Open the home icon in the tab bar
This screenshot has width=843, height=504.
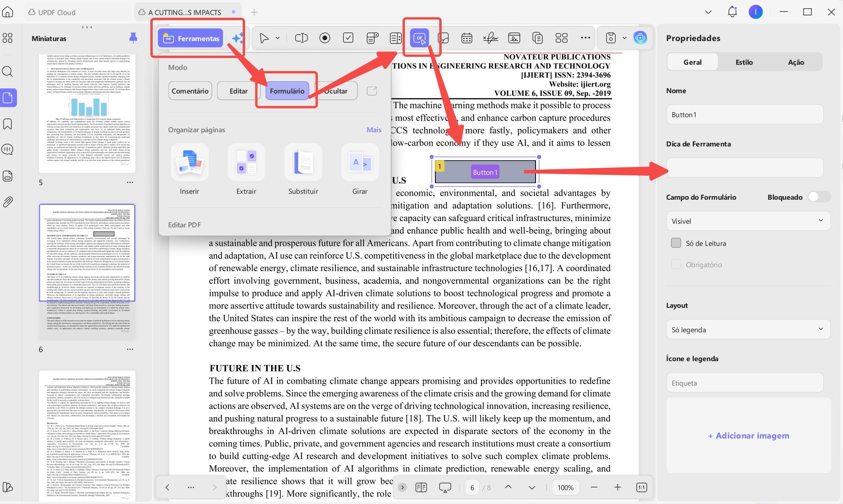point(8,12)
